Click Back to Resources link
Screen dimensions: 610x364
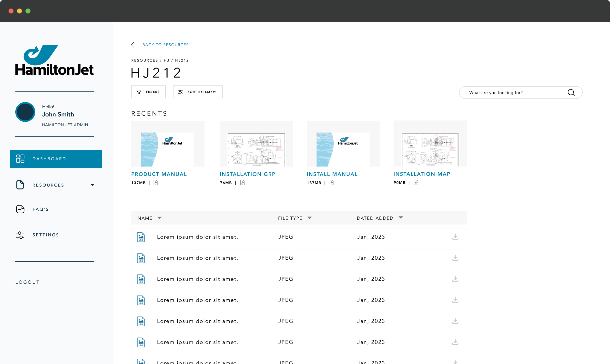pyautogui.click(x=165, y=45)
